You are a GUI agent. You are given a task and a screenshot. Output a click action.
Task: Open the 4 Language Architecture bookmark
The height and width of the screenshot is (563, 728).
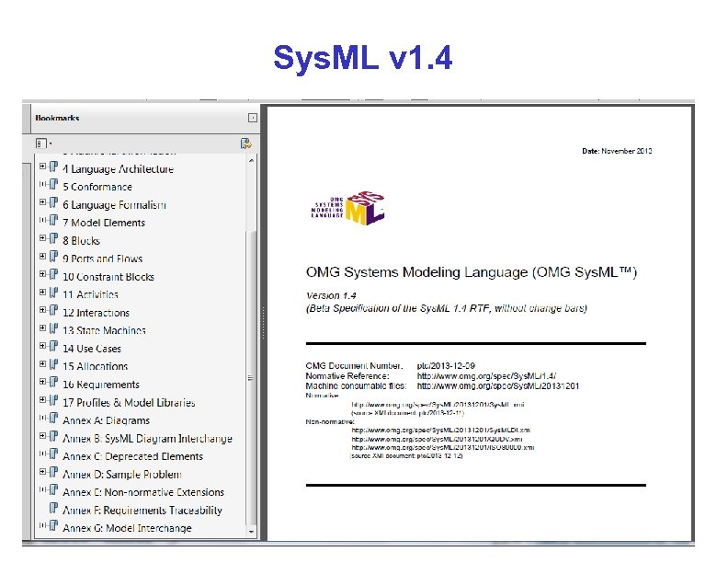(x=118, y=169)
